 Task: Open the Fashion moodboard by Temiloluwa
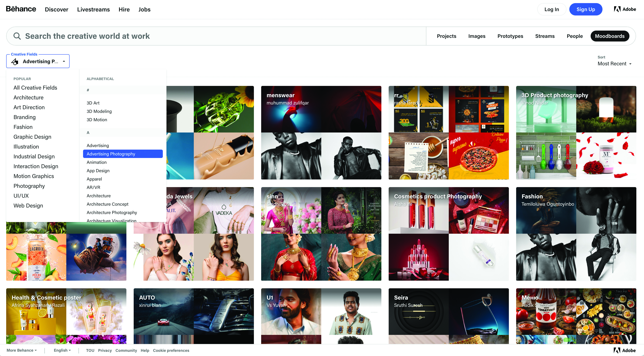coord(576,234)
